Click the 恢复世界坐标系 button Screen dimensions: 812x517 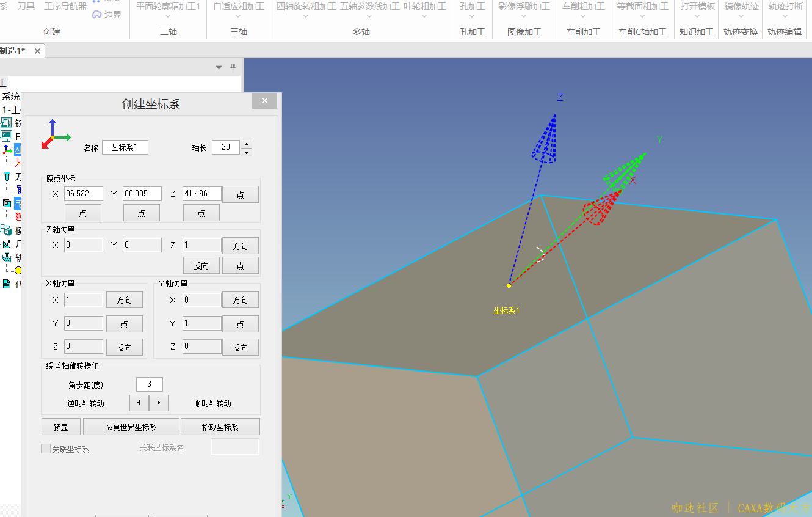pos(131,427)
